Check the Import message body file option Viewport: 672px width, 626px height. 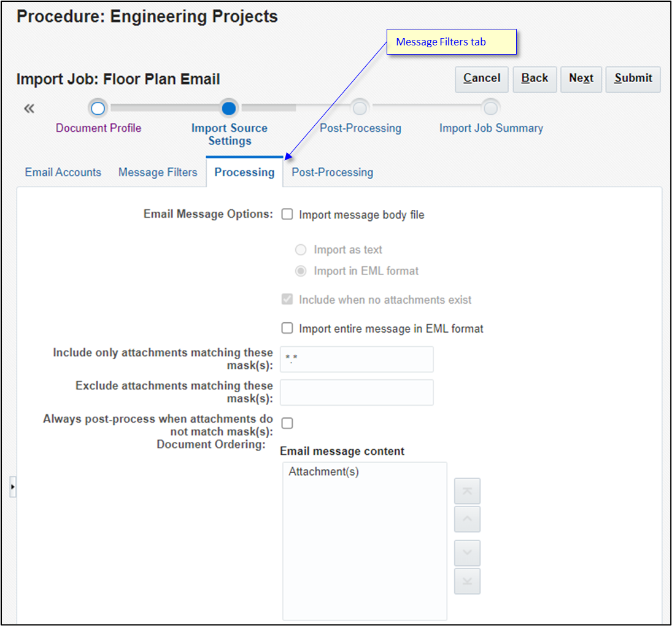(x=287, y=214)
